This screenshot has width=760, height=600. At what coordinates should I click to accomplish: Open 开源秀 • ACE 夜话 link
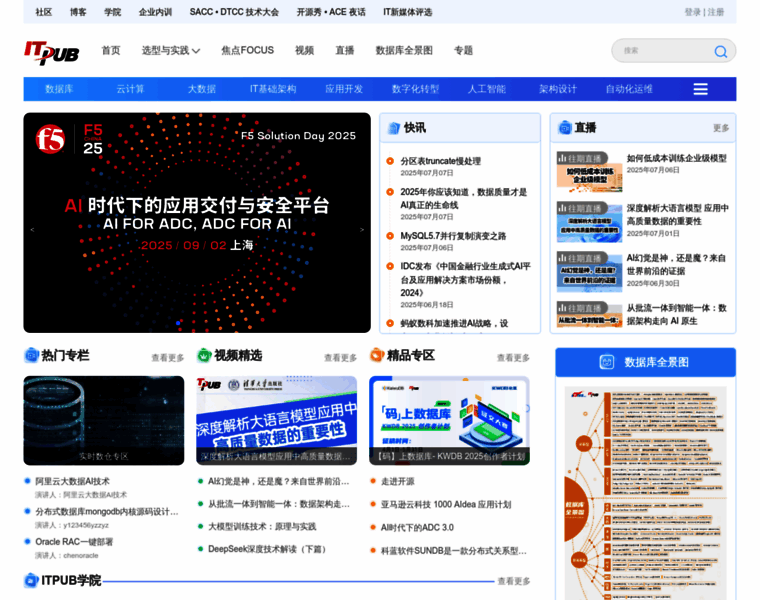point(331,12)
